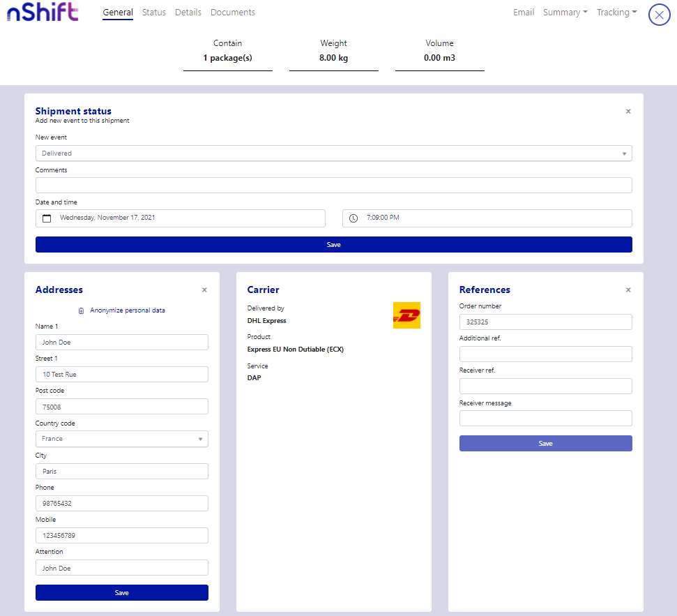
Task: Click into the Comments input field
Action: click(333, 185)
